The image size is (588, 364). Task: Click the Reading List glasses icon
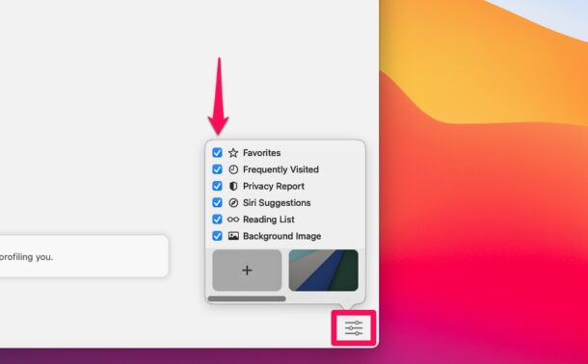[233, 220]
